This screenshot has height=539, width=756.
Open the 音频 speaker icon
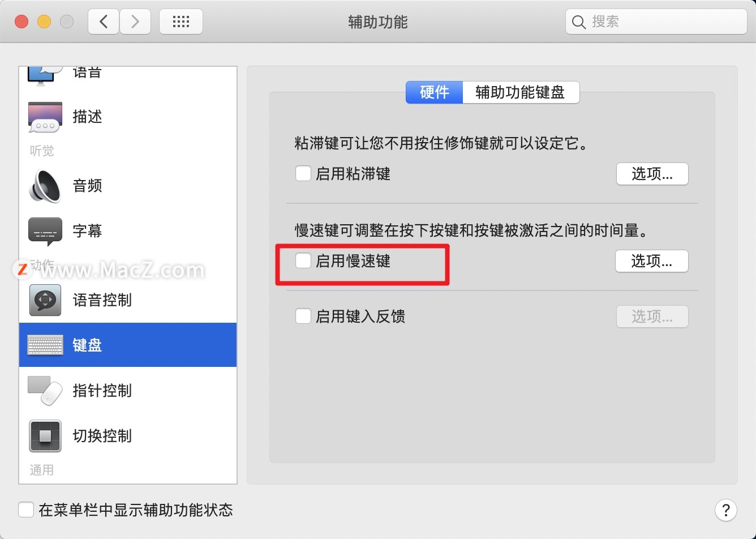pos(45,186)
